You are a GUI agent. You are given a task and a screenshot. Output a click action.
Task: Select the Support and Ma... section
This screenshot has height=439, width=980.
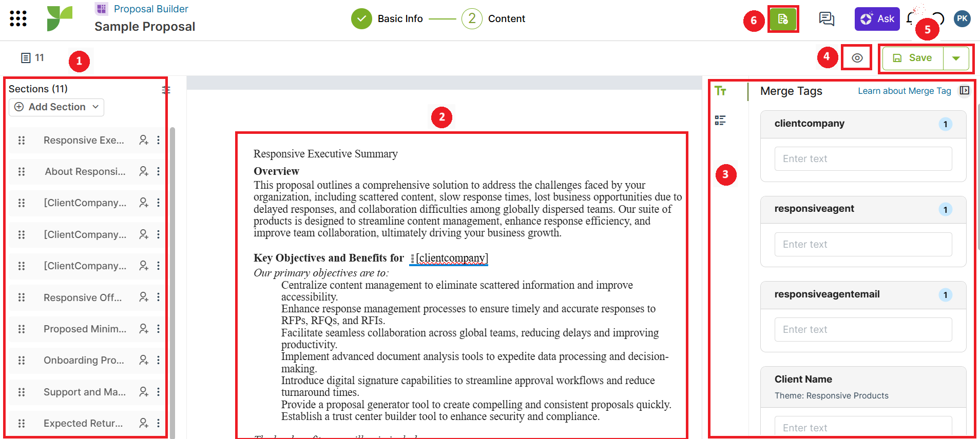85,392
